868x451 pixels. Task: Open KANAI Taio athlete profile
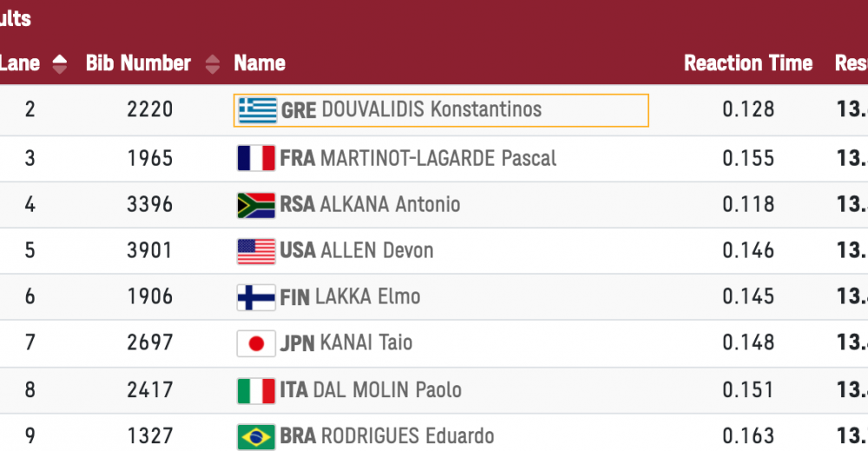pos(366,343)
